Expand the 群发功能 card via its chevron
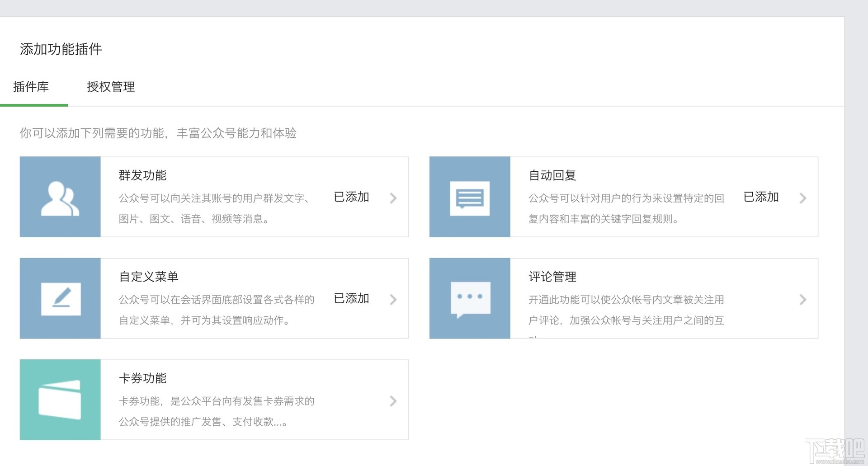Image resolution: width=868 pixels, height=466 pixels. [393, 198]
